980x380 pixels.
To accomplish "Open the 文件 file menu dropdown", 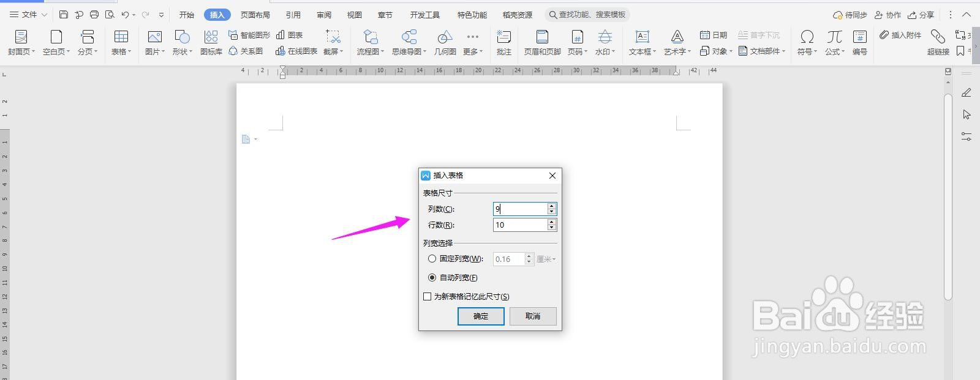I will (x=28, y=14).
